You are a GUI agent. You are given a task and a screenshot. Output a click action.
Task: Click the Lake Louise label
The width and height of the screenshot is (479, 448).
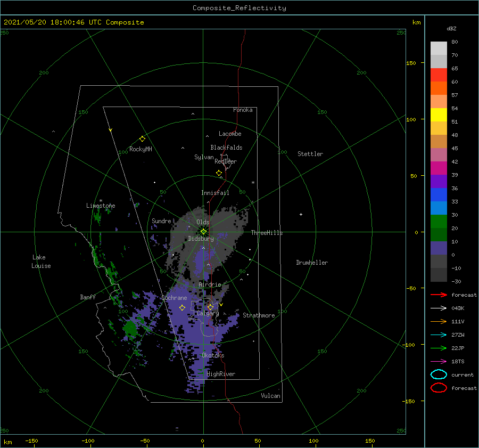[x=41, y=262]
